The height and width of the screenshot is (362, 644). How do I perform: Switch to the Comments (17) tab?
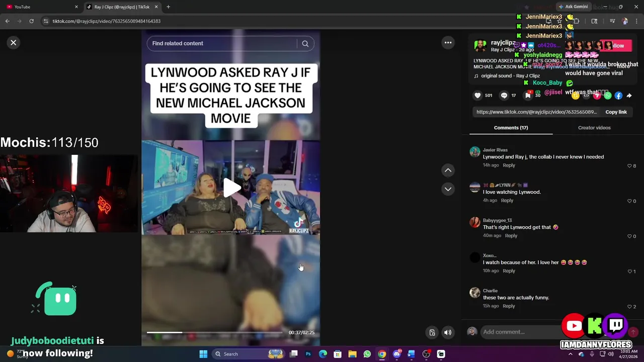tap(511, 128)
